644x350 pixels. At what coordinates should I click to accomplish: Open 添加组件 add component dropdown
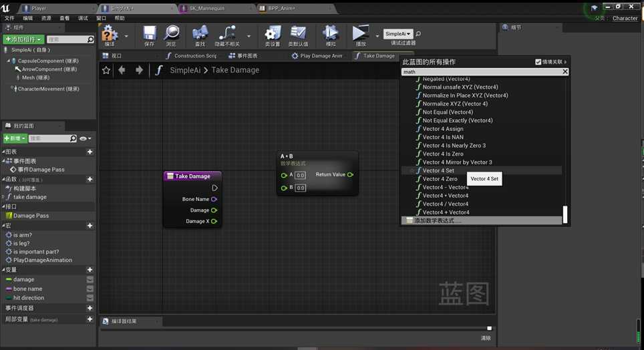pos(23,39)
